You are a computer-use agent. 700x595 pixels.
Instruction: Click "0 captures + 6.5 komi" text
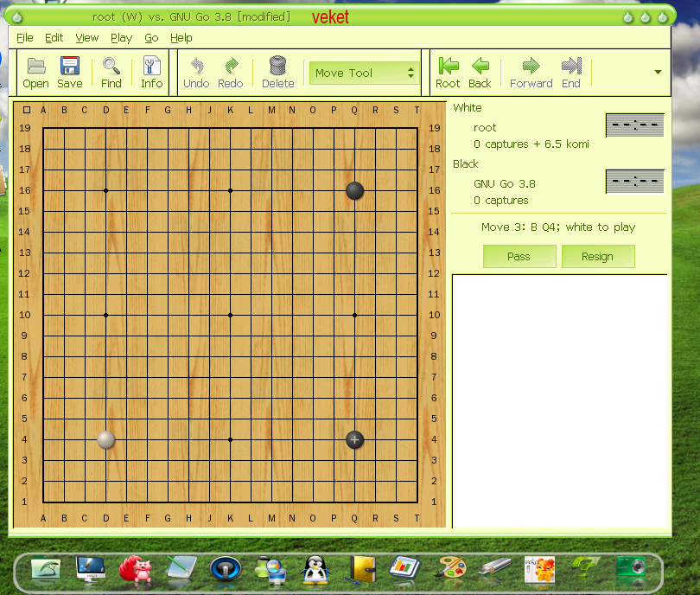(531, 144)
